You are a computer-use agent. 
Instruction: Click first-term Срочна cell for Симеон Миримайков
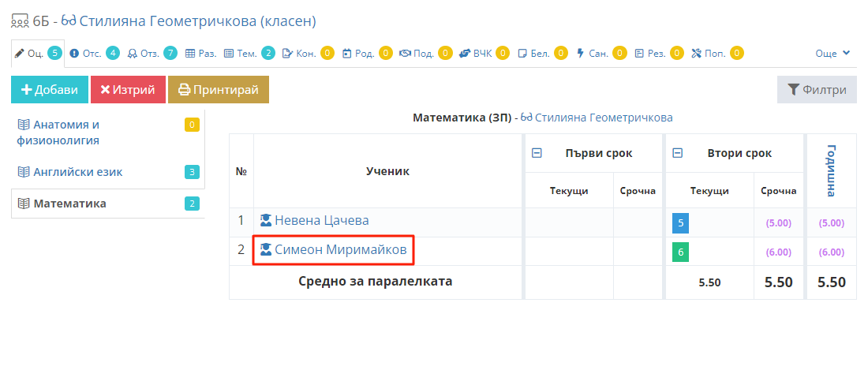pos(638,251)
